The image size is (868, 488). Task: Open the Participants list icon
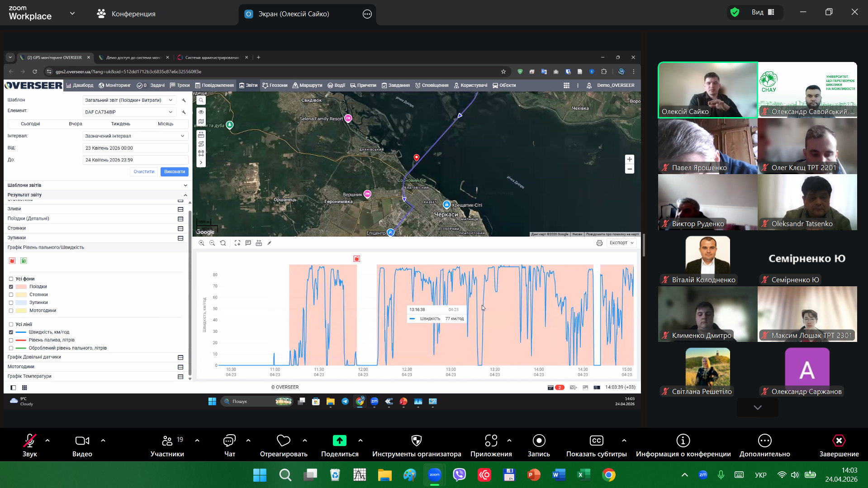coord(167,441)
